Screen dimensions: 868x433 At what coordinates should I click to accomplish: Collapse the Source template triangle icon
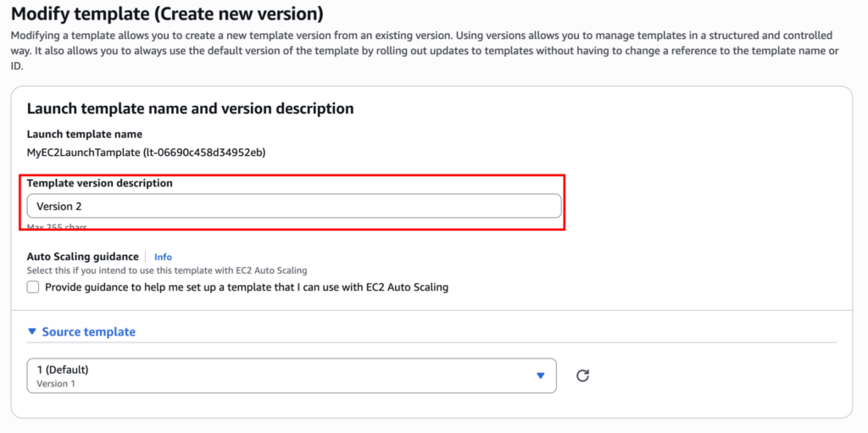32,332
